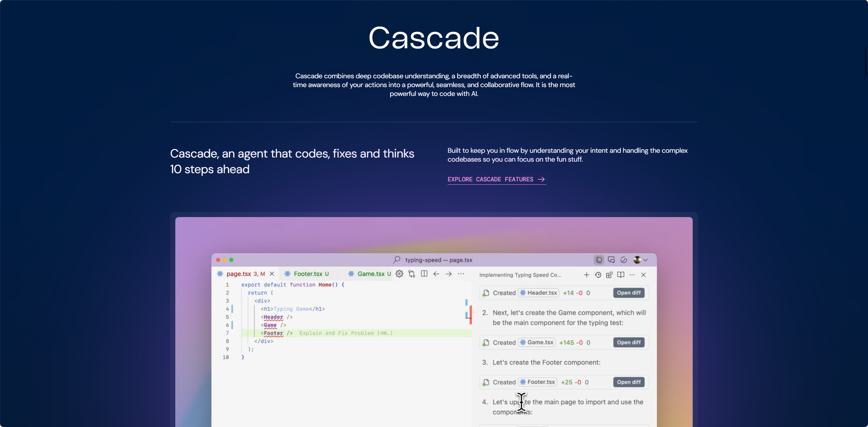
Task: Click Open diff for Game.tsx
Action: [629, 343]
